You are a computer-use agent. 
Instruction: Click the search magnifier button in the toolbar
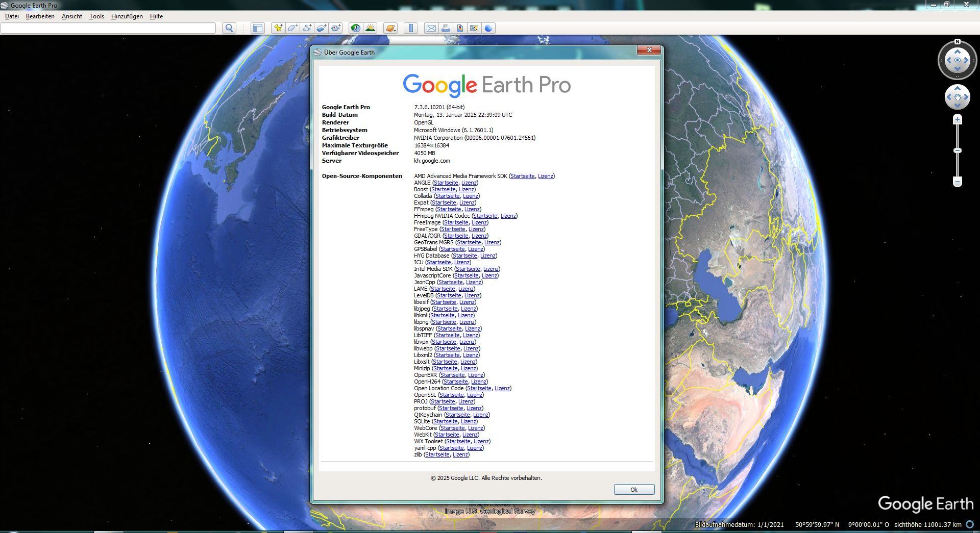229,28
